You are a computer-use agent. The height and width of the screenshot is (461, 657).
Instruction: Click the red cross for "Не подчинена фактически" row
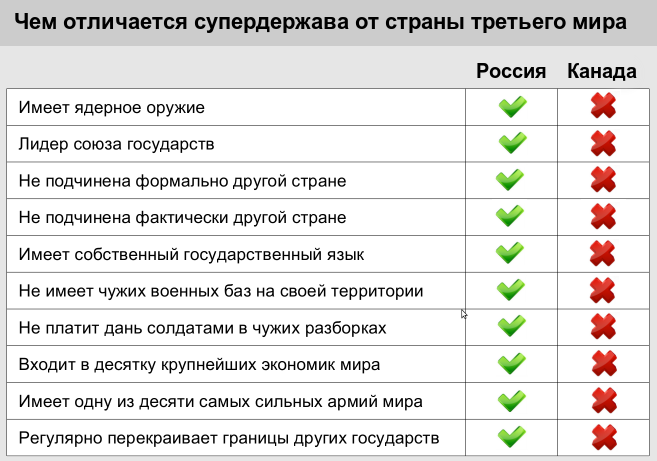pos(603,216)
